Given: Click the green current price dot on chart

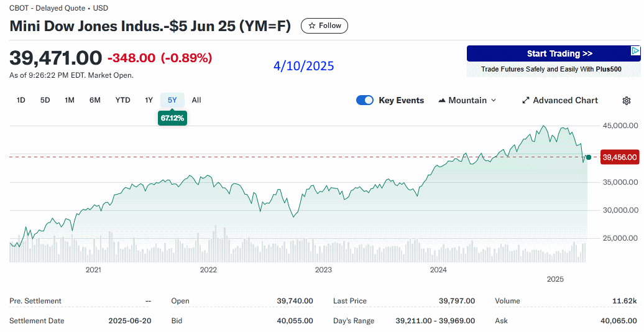Looking at the screenshot, I should (589, 157).
